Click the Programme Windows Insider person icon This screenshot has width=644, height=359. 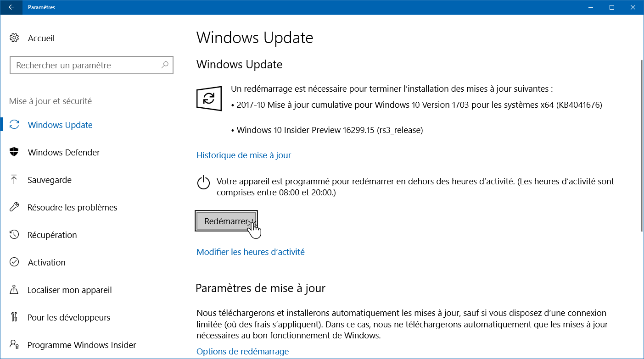click(x=14, y=345)
